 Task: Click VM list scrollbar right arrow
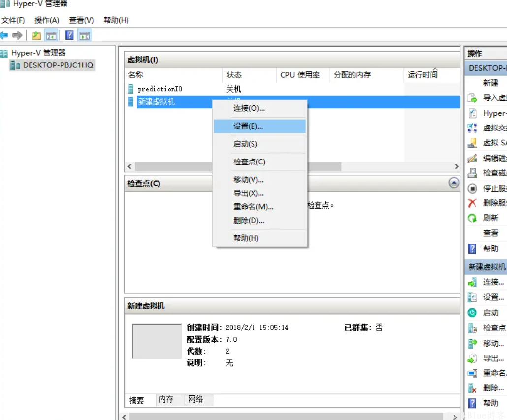pyautogui.click(x=456, y=166)
